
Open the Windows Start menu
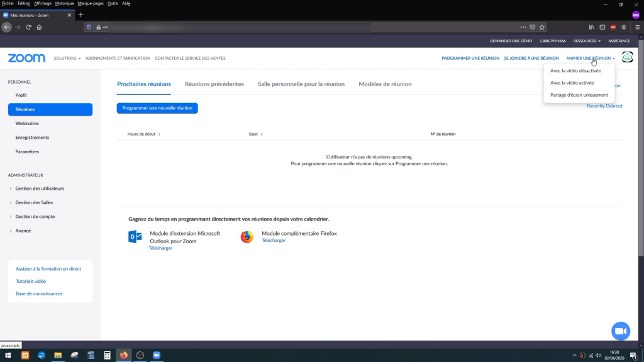[8, 355]
